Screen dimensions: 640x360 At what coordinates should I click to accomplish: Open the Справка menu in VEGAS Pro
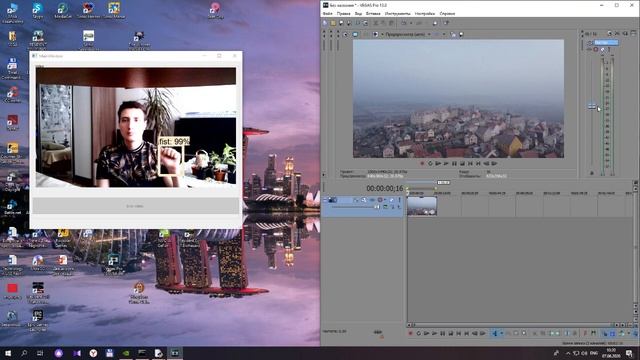coord(447,13)
